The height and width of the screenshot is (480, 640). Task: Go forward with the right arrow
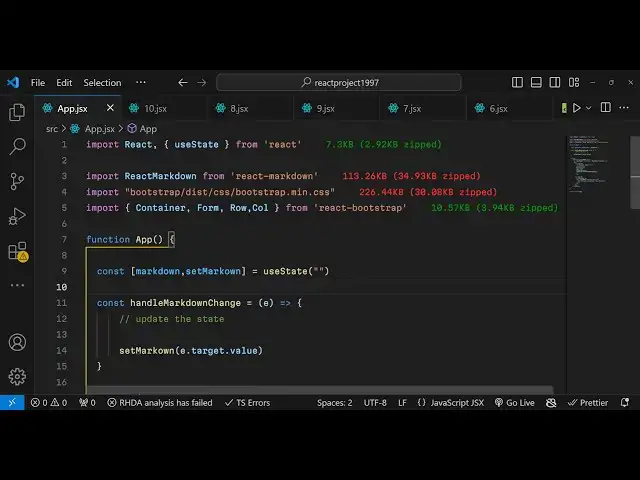(202, 82)
